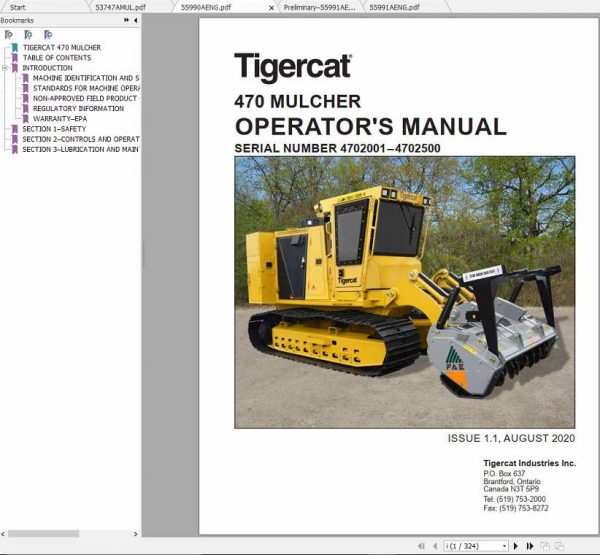The height and width of the screenshot is (555, 600).
Task: Select the INTRODUCTION bookmark
Action: click(47, 68)
